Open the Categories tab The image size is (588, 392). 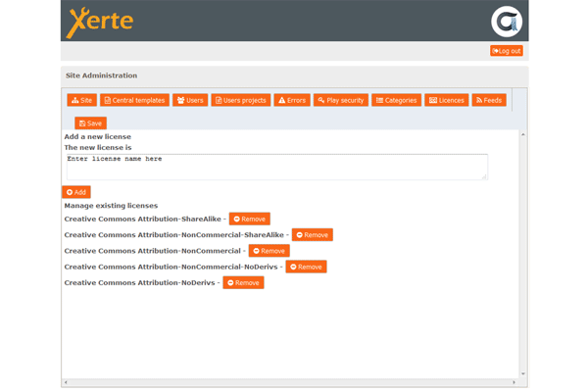pos(397,100)
